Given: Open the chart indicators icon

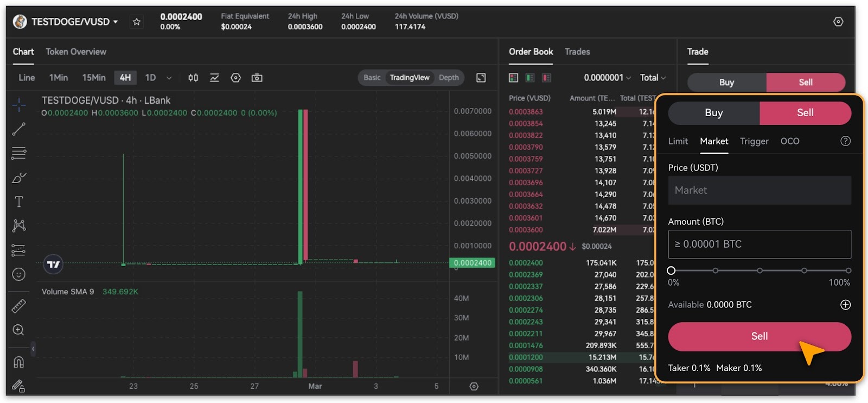Looking at the screenshot, I should (x=214, y=78).
